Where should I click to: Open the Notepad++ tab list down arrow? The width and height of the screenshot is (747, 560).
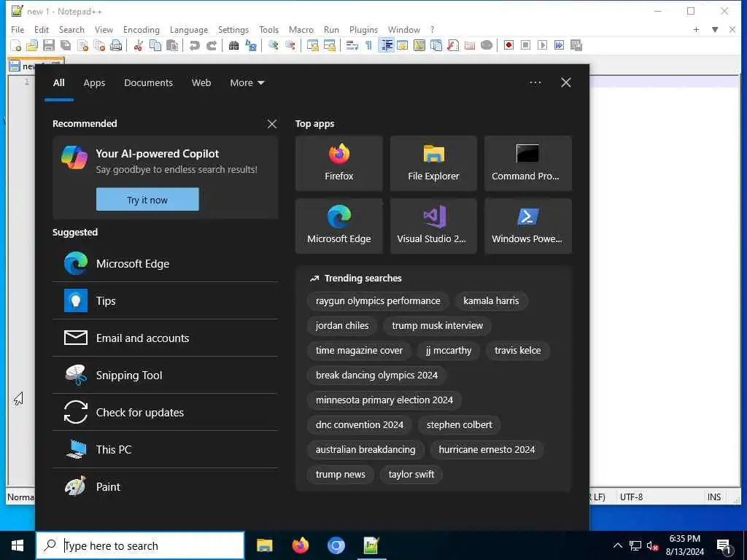[715, 29]
